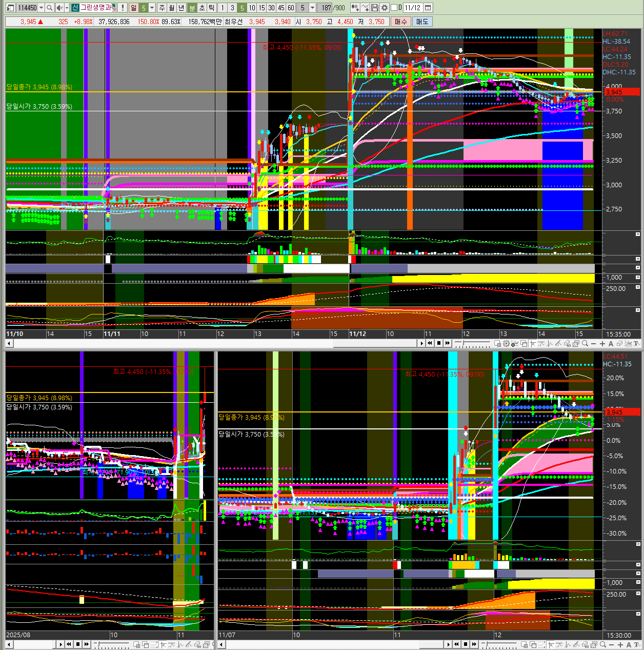Viewport: 644px width, 650px height.
Task: Open interval dropdown right of 60 button
Action: pyautogui.click(x=312, y=8)
